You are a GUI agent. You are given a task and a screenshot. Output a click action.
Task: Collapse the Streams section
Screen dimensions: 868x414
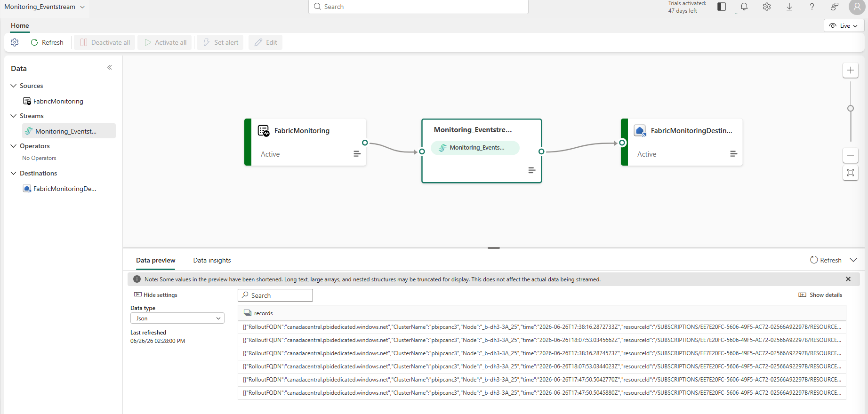(14, 116)
